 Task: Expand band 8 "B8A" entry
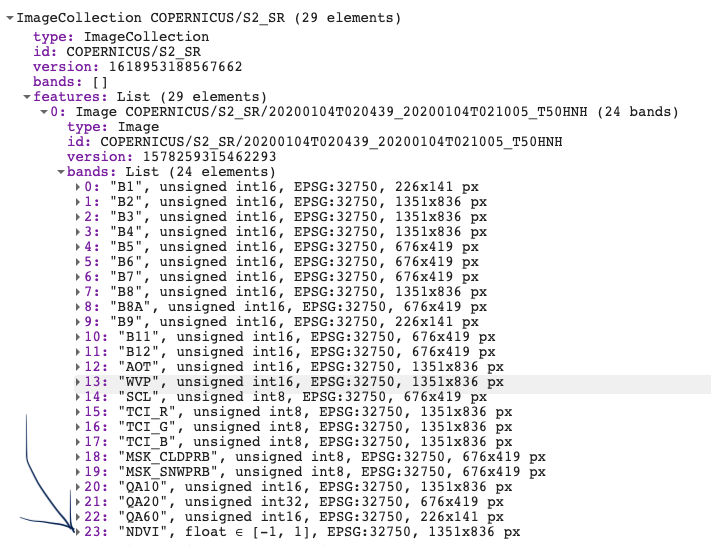point(78,307)
